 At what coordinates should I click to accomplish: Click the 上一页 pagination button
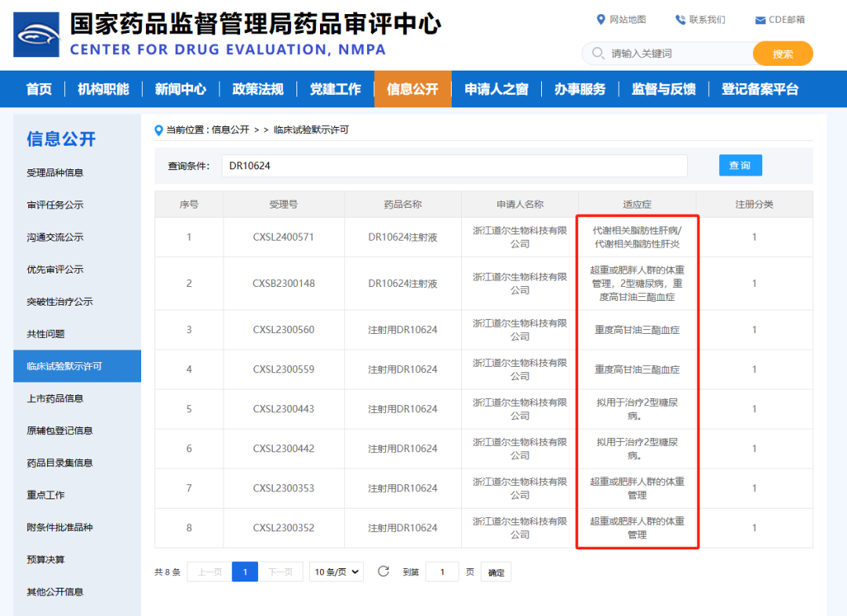[x=209, y=572]
